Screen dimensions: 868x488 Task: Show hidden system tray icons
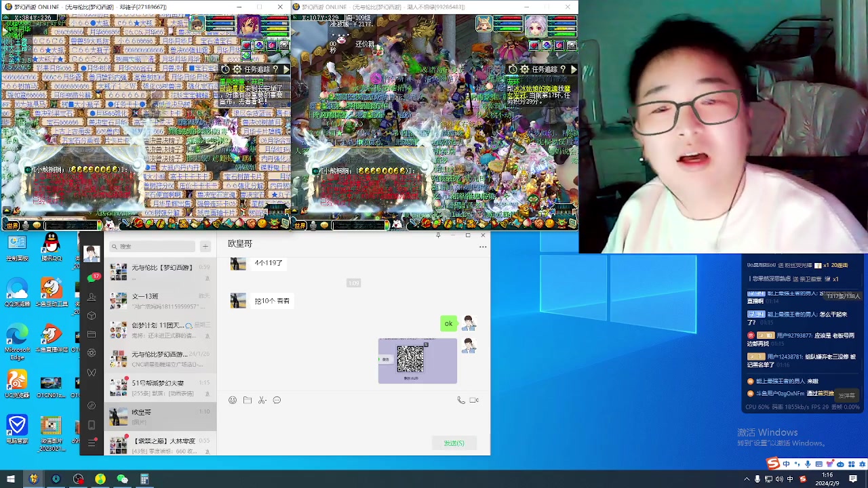coord(747,479)
